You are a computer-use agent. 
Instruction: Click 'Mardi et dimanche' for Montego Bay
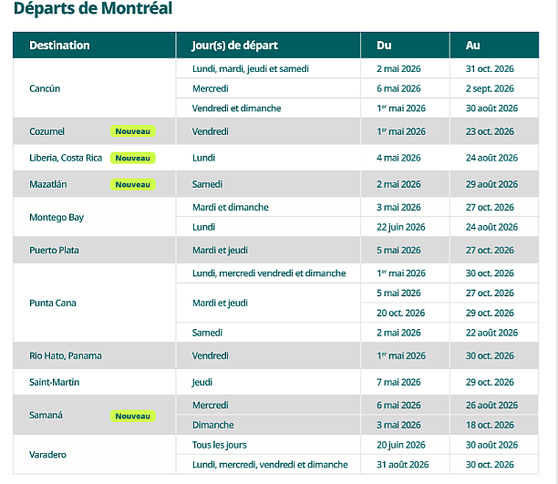(230, 207)
